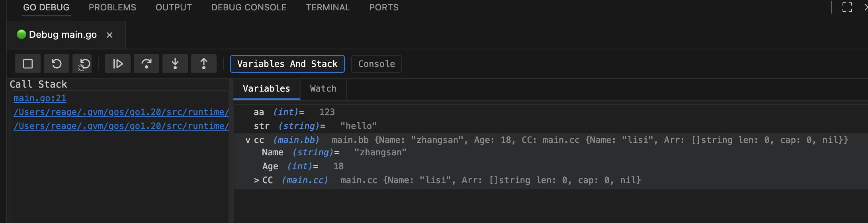868x223 pixels.
Task: Collapse the cc variable tree
Action: (248, 140)
